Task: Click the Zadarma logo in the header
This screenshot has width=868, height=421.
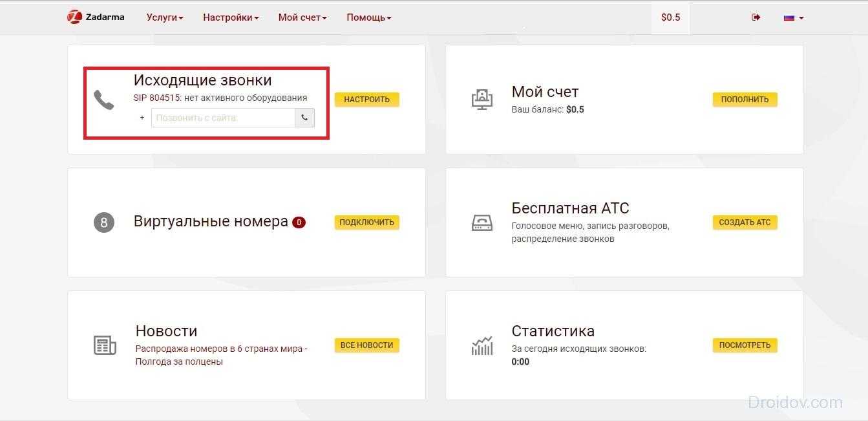Action: pyautogui.click(x=96, y=17)
